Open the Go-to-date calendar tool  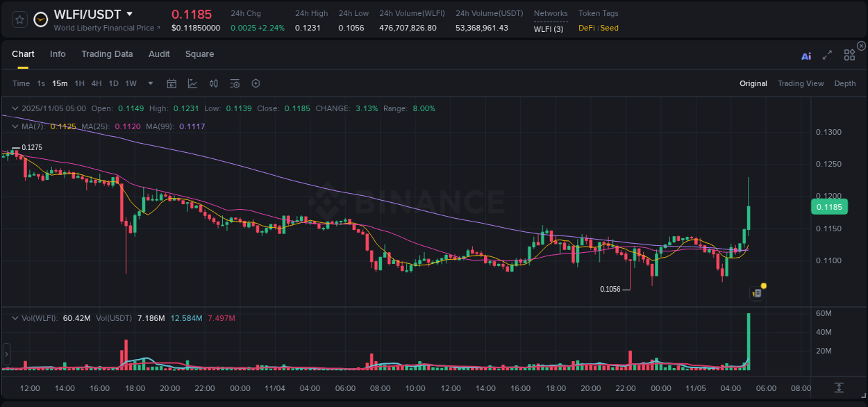(172, 83)
